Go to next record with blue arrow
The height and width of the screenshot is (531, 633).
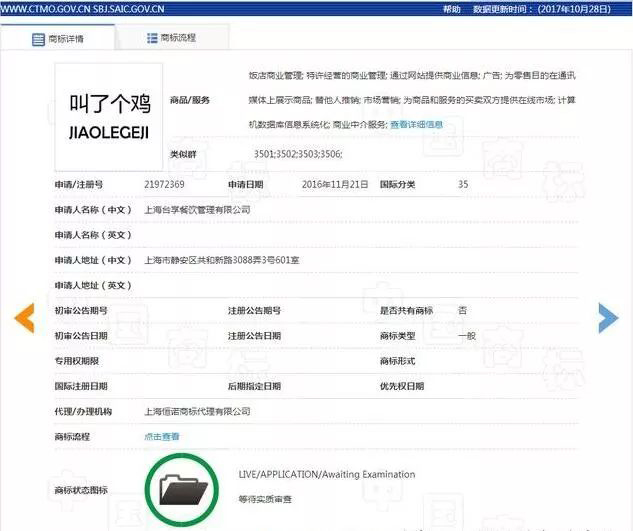(x=608, y=318)
